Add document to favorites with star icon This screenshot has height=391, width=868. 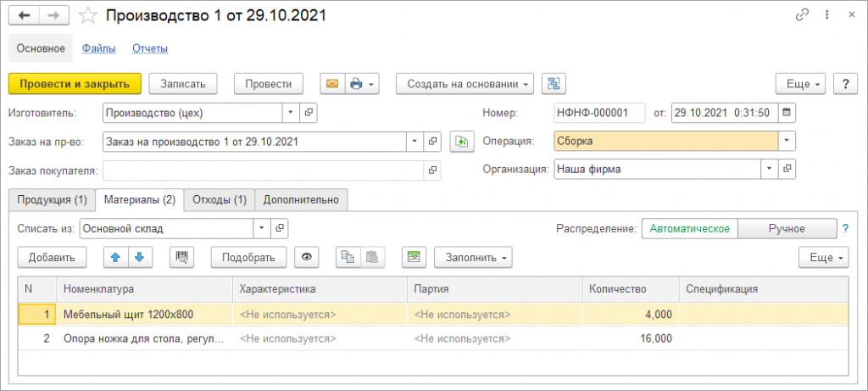coord(87,16)
